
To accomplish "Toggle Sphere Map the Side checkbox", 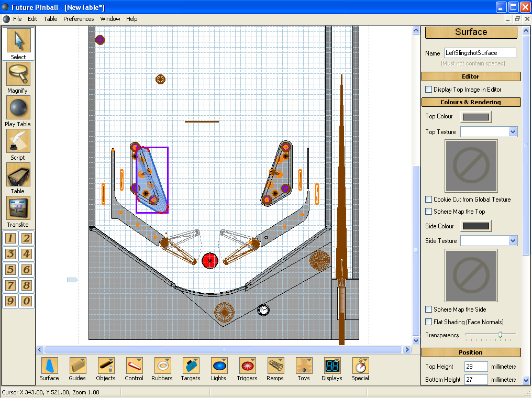I will [x=429, y=309].
